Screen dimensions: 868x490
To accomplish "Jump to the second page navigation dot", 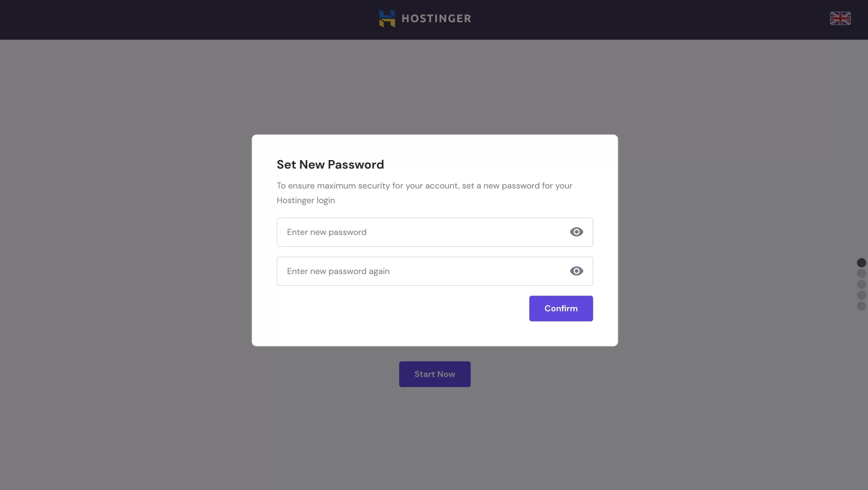I will tap(861, 273).
